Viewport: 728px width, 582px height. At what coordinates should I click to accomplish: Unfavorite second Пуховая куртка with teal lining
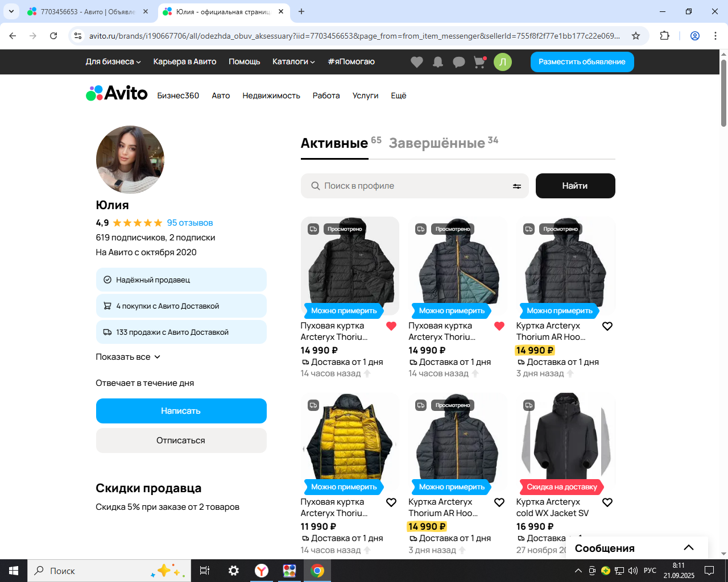coord(499,326)
